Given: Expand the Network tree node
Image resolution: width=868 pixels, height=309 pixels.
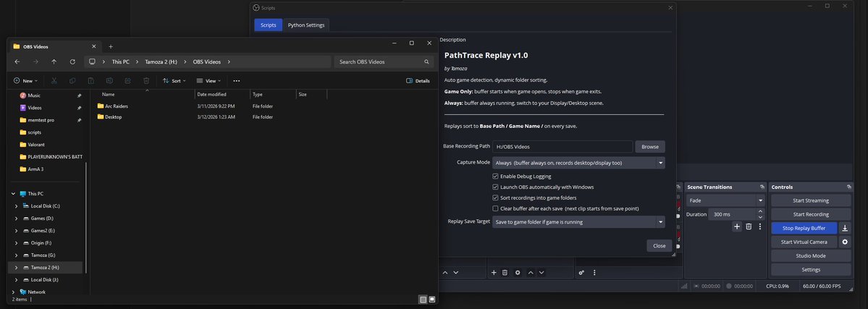Looking at the screenshot, I should (14, 292).
